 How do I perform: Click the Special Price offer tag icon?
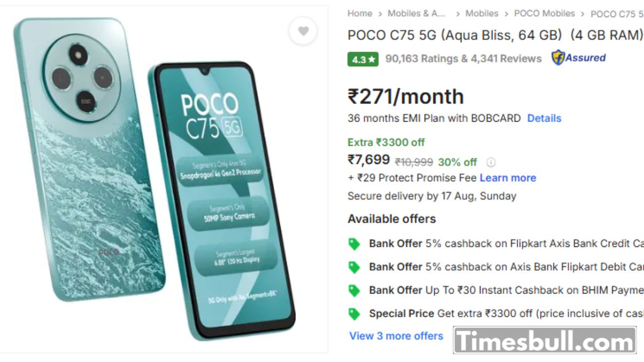point(354,314)
